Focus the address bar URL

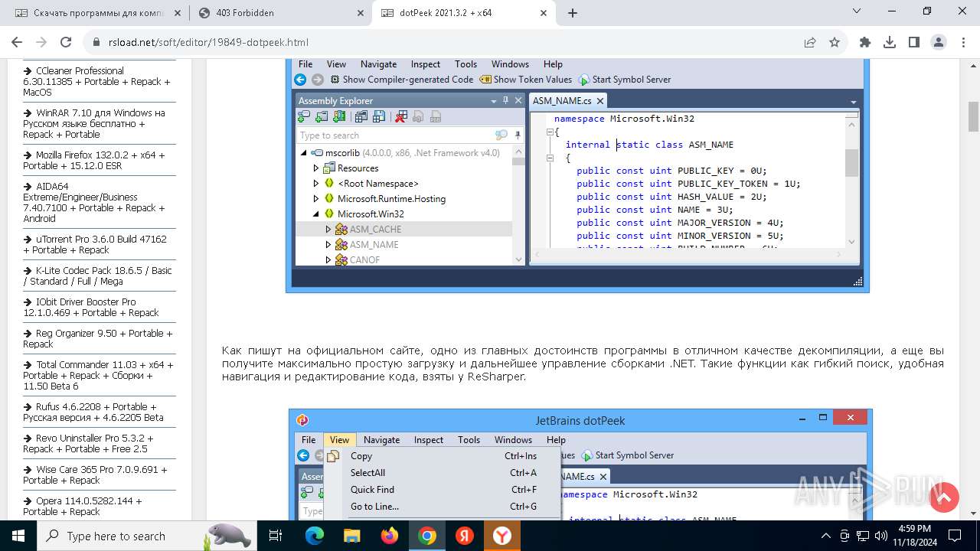[208, 43]
